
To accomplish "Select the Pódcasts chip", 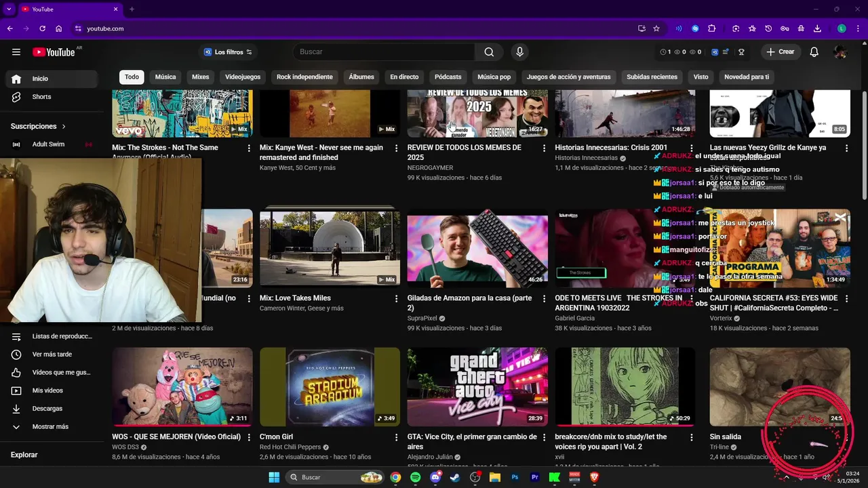I will point(448,77).
